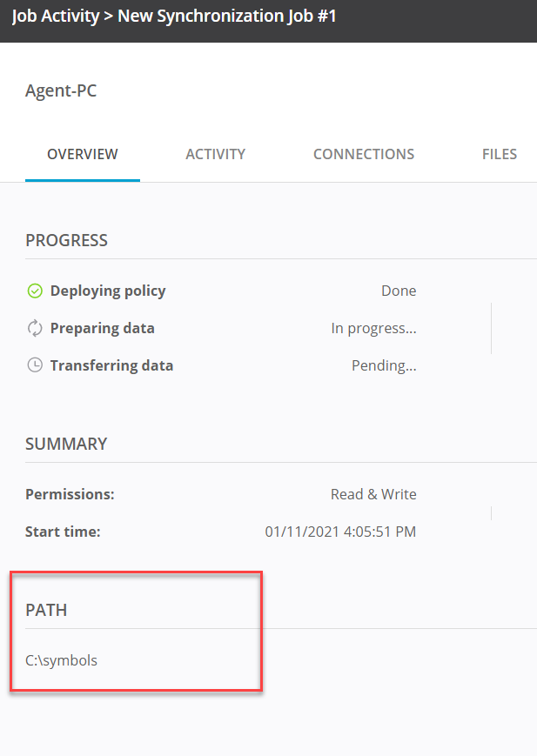This screenshot has width=537, height=756.
Task: Click New Synchronization Job #1 breadcrumb title
Action: coord(227,17)
